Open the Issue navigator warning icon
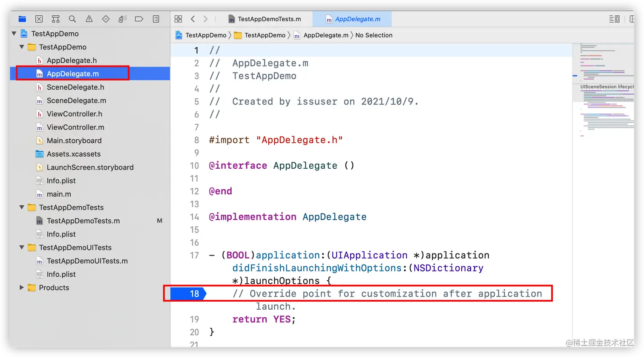Image resolution: width=644 pixels, height=357 pixels. 89,19
